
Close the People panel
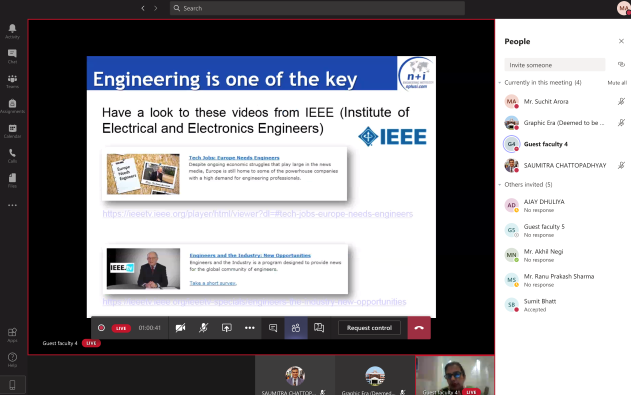pos(621,41)
